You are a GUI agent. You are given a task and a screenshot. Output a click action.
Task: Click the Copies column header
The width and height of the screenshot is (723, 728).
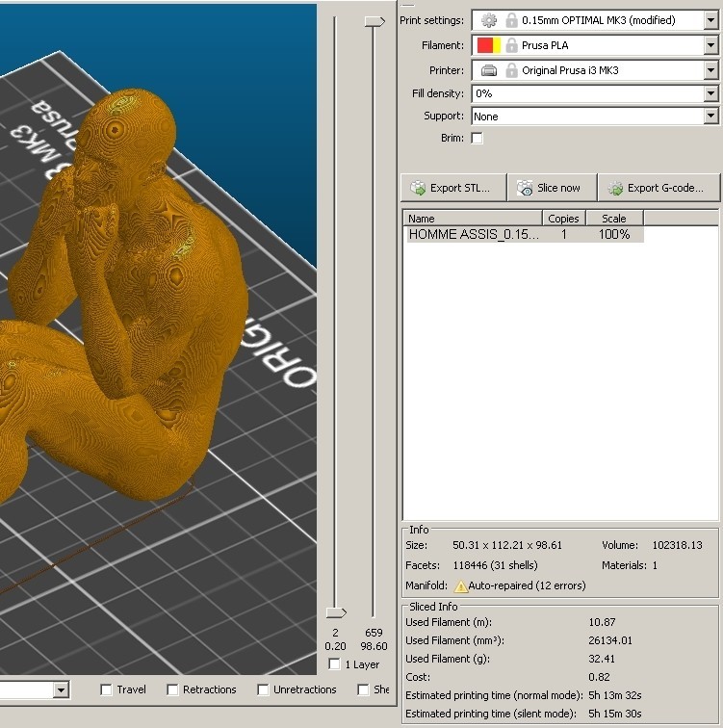564,219
